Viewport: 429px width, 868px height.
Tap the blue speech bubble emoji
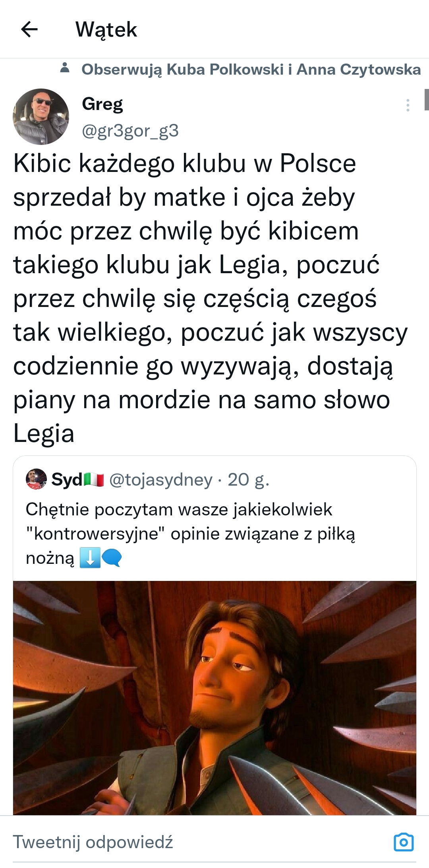pos(112,558)
